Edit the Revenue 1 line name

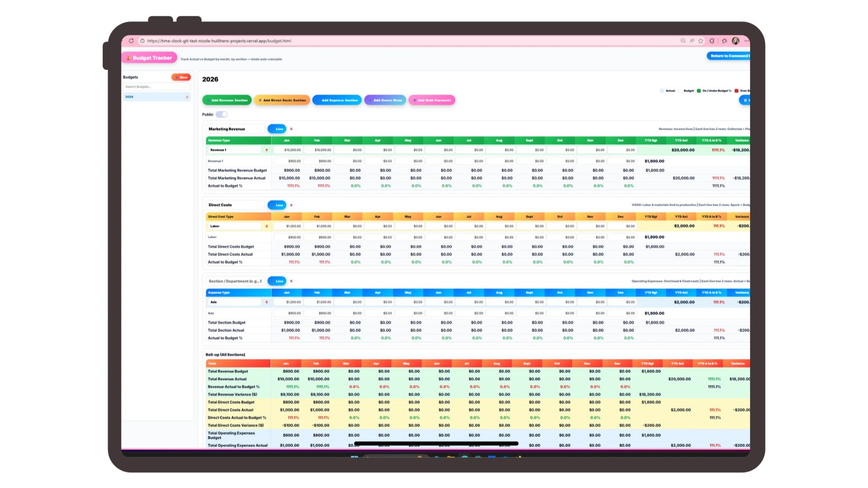point(235,150)
